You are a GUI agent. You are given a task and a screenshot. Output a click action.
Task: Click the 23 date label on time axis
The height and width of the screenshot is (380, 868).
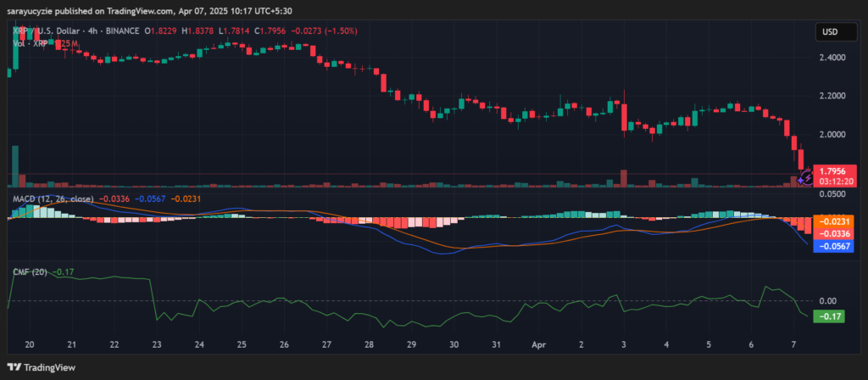155,345
